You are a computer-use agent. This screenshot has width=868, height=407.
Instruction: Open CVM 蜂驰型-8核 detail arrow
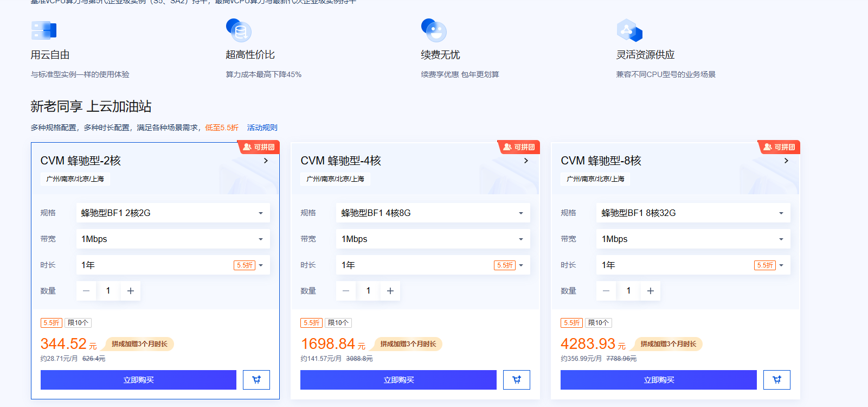coord(786,161)
